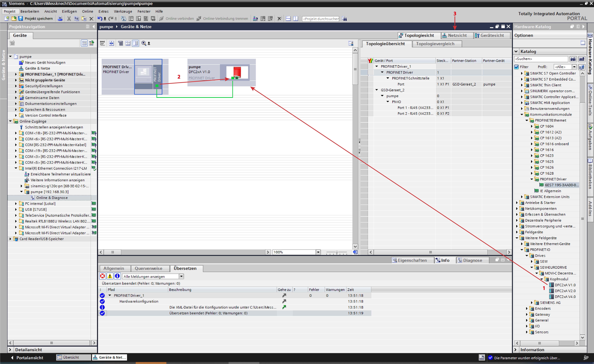
Task: Compile the project with the toolbar icon
Action: [x=123, y=19]
